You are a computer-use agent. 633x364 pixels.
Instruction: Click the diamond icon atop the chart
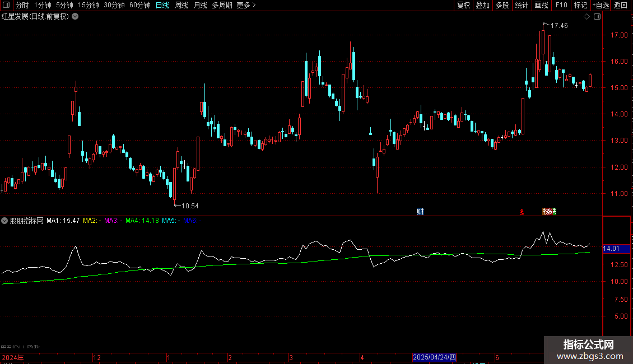587,17
